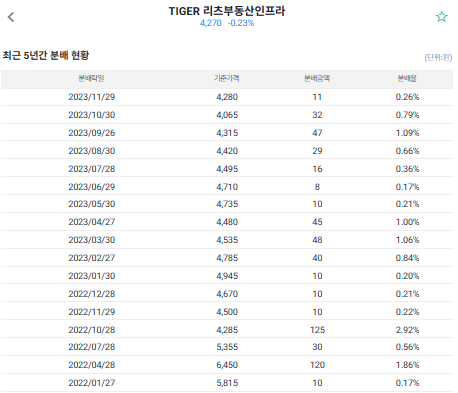Click base price 4,710

tap(227, 187)
